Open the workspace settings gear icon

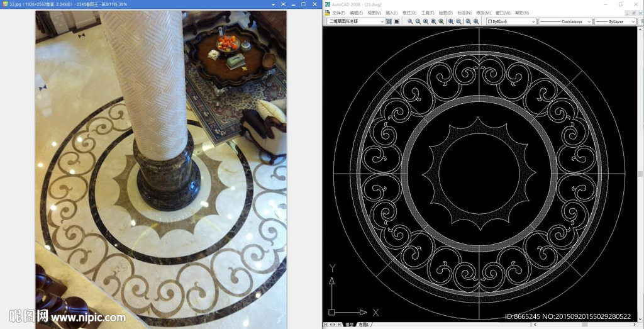pos(389,21)
